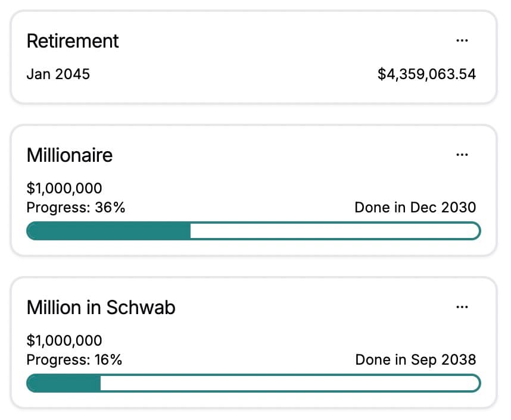
Task: Click the Million in Schwab title
Action: (101, 308)
